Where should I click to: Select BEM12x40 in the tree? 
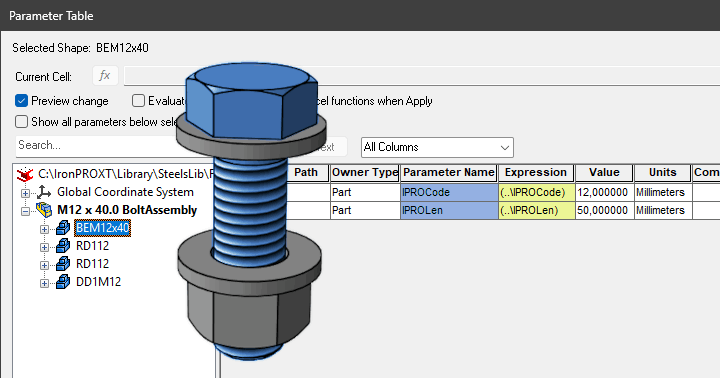103,228
